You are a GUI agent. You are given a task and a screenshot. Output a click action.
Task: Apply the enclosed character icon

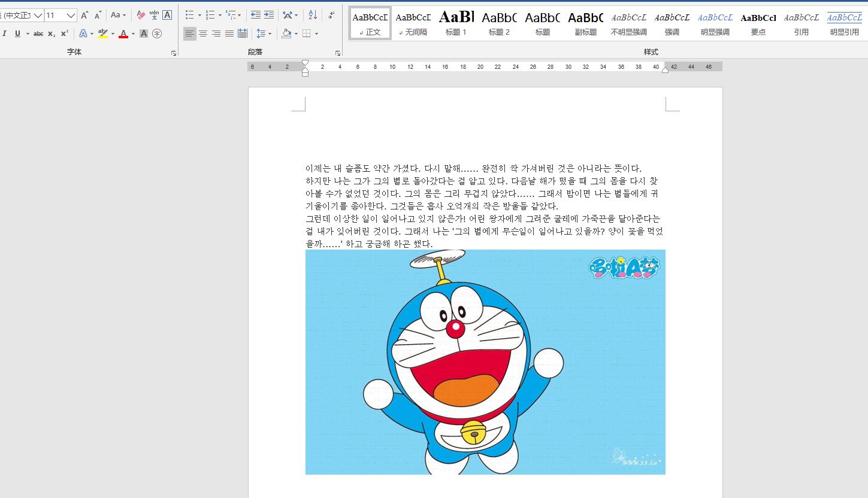click(157, 34)
